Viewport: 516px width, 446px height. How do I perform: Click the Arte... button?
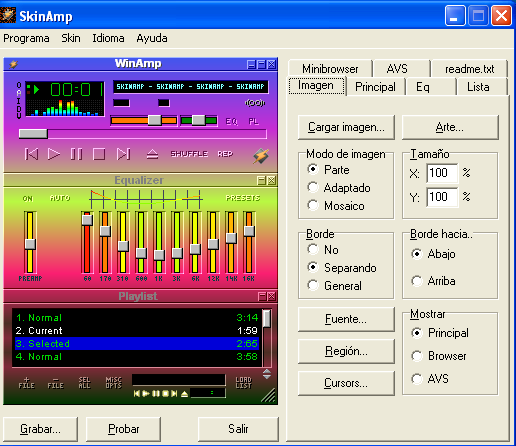(450, 127)
